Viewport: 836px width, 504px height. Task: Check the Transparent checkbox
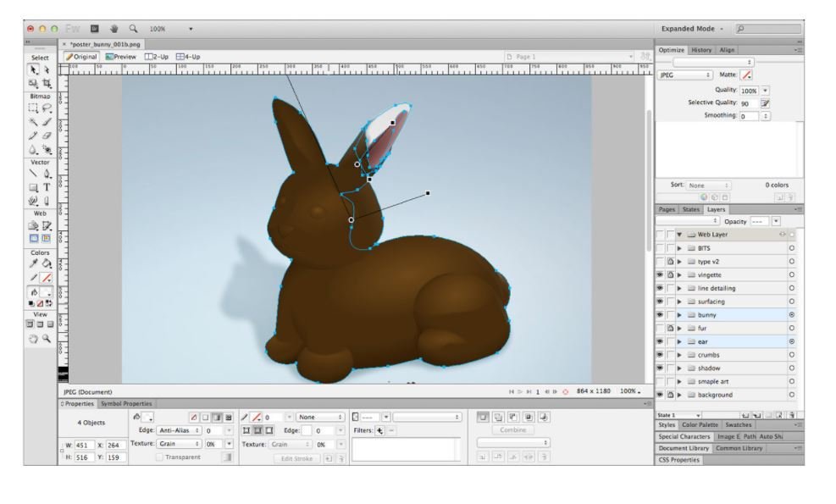pyautogui.click(x=159, y=457)
